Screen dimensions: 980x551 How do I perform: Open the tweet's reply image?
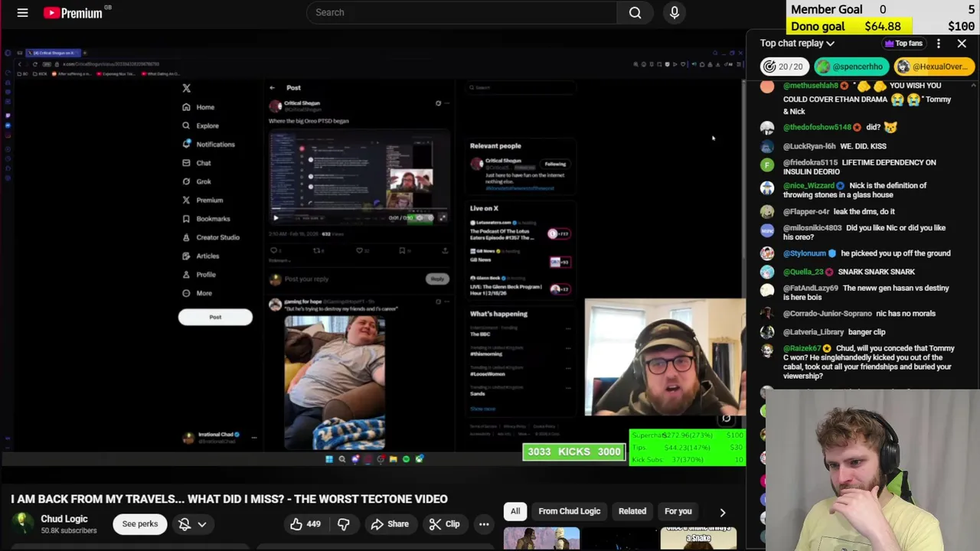click(335, 382)
